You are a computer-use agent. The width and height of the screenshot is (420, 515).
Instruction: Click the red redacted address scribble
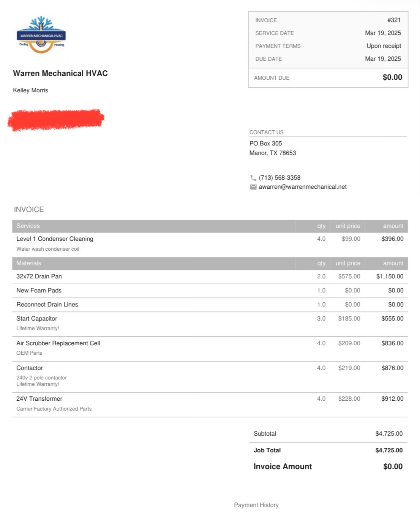[56, 119]
